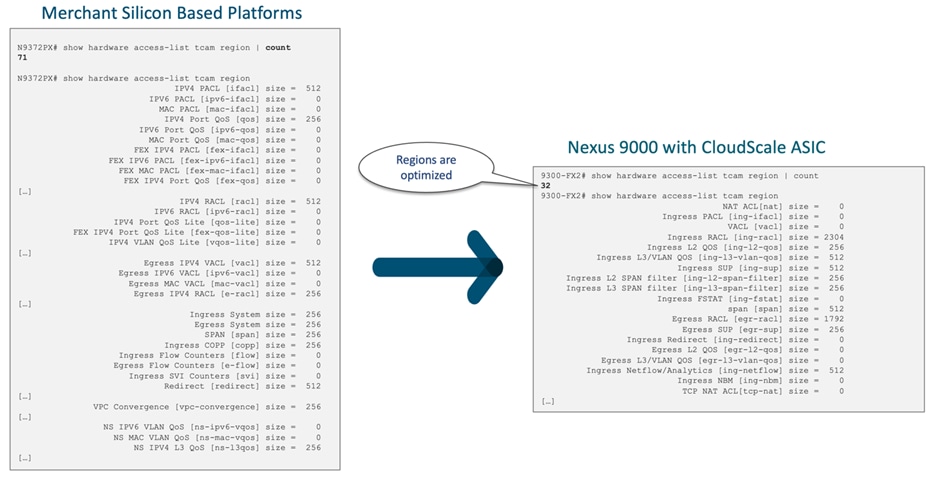Select the "Egress L2 QOS [egr-l2-qos]" row
Screen dimensions: 936x478
pos(749,350)
